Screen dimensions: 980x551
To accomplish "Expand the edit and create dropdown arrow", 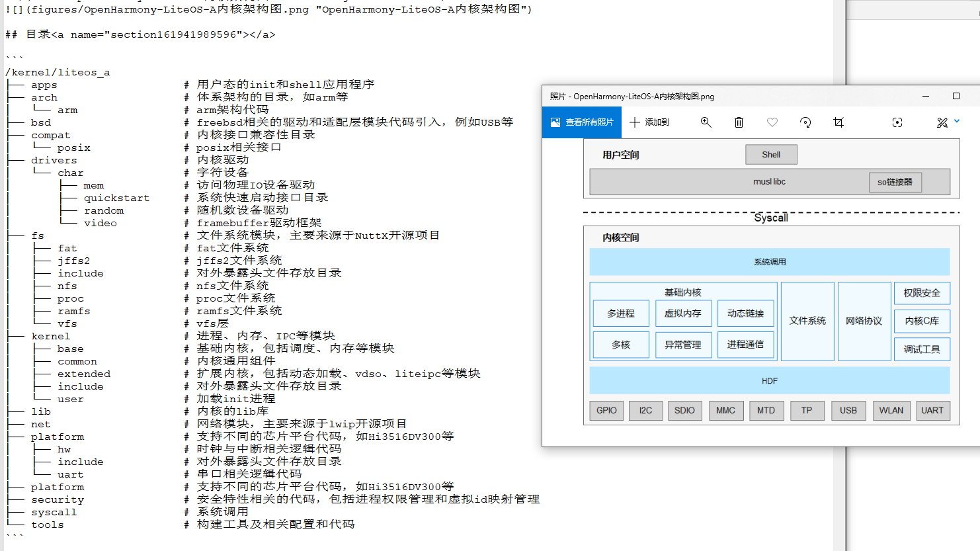I will tap(957, 121).
